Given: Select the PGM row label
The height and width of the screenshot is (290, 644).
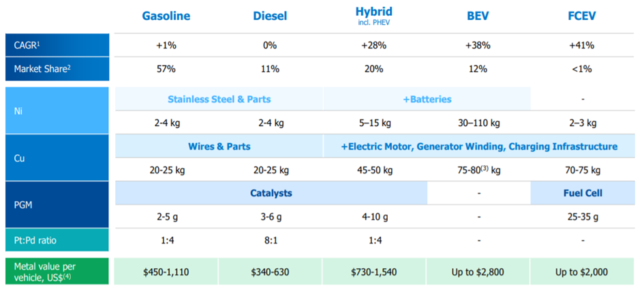Looking at the screenshot, I should tap(24, 204).
